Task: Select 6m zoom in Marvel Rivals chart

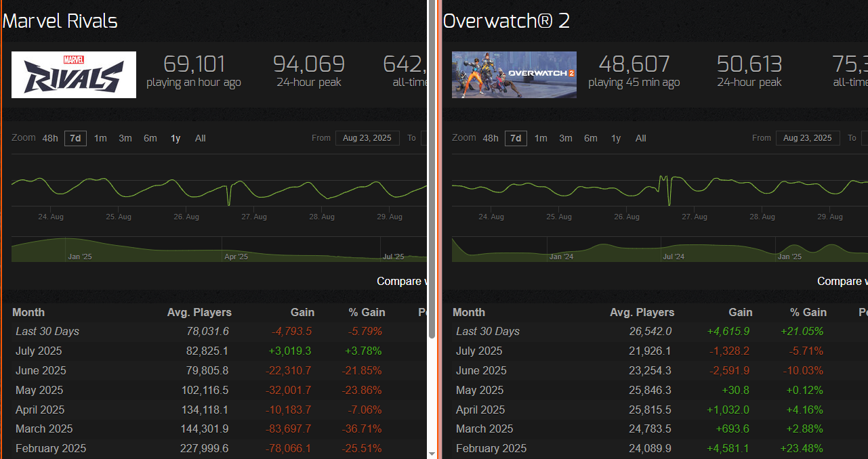Action: pos(150,138)
